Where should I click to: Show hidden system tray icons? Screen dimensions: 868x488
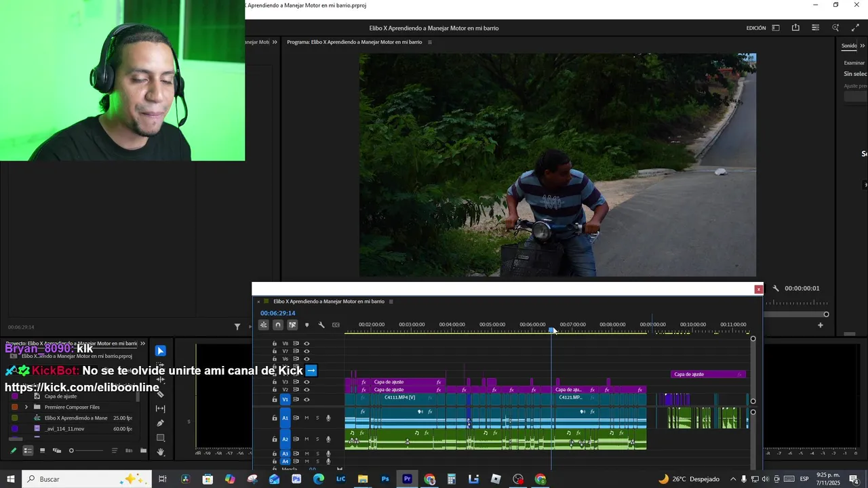[x=733, y=479]
